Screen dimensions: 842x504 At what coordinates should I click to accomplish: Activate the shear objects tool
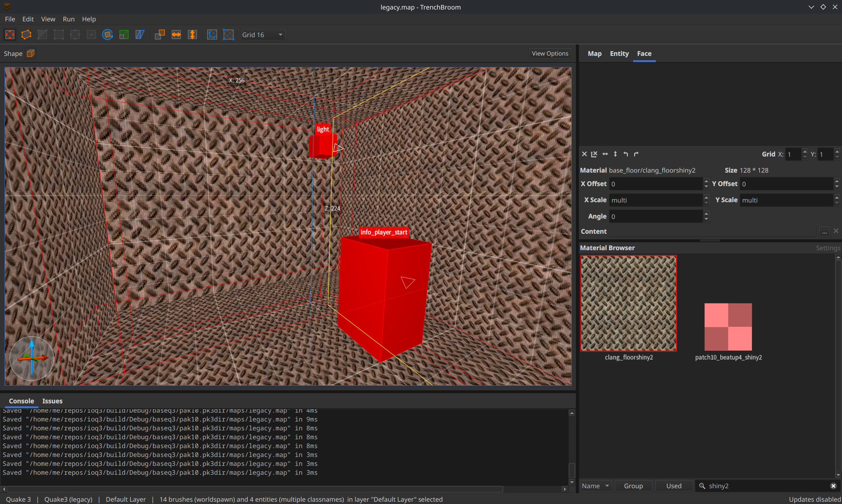140,34
